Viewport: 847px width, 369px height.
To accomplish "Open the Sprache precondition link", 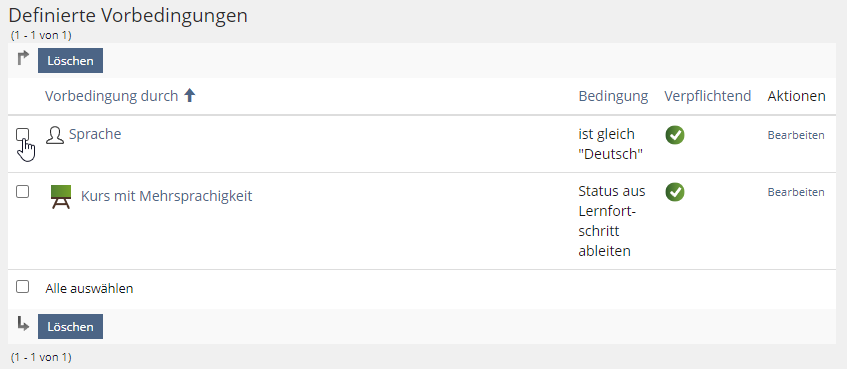I will point(95,134).
